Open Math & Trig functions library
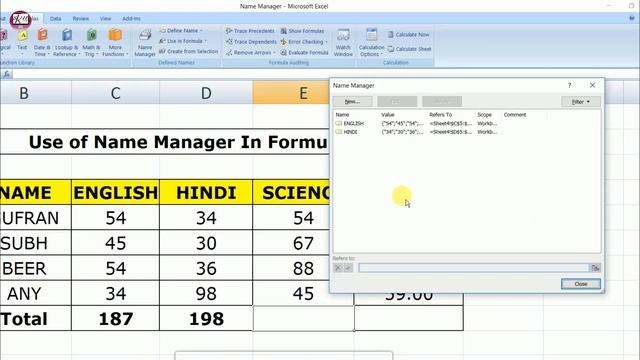The image size is (640, 360). coord(91,42)
